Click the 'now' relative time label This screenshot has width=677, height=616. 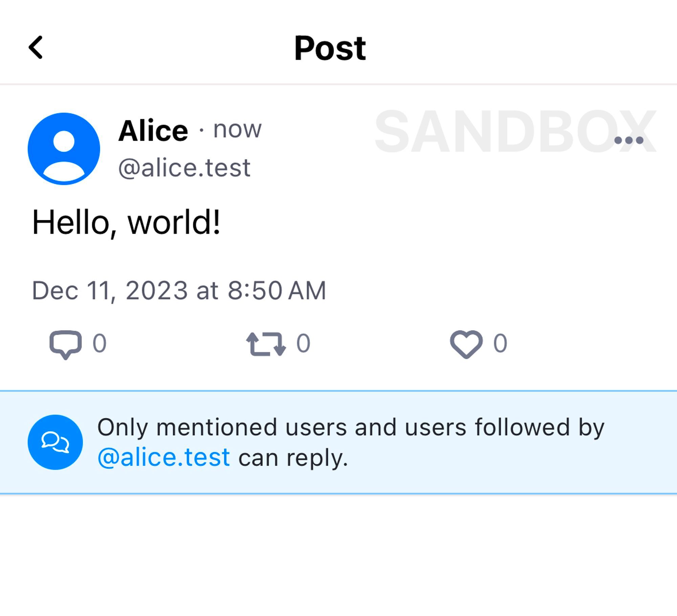pos(237,130)
